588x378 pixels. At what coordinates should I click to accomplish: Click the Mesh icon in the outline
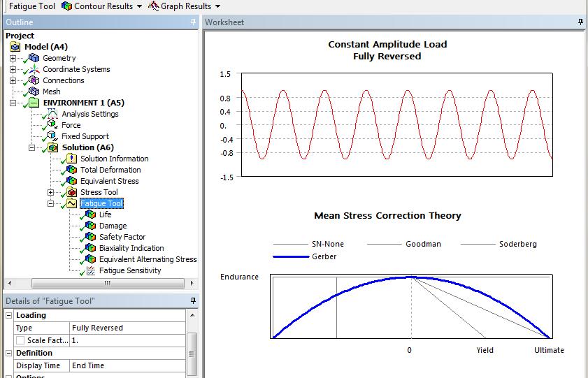34,92
